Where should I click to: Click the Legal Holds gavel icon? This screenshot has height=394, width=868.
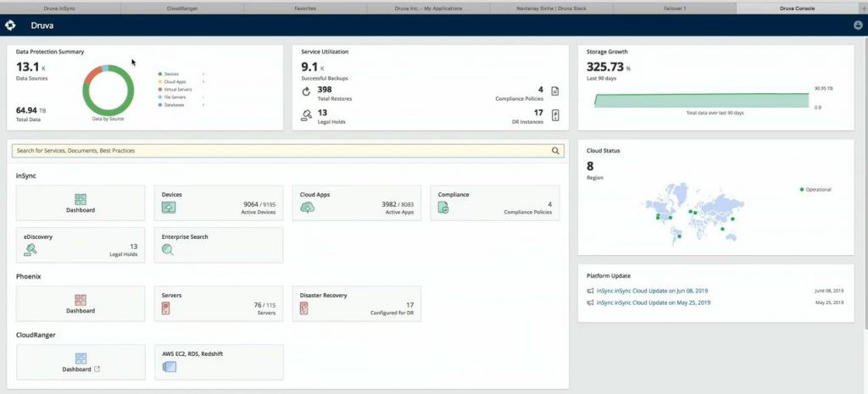click(306, 115)
